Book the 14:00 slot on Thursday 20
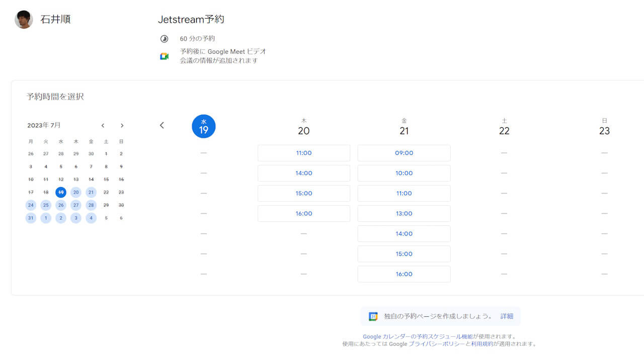Image resolution: width=644 pixels, height=362 pixels. point(303,173)
